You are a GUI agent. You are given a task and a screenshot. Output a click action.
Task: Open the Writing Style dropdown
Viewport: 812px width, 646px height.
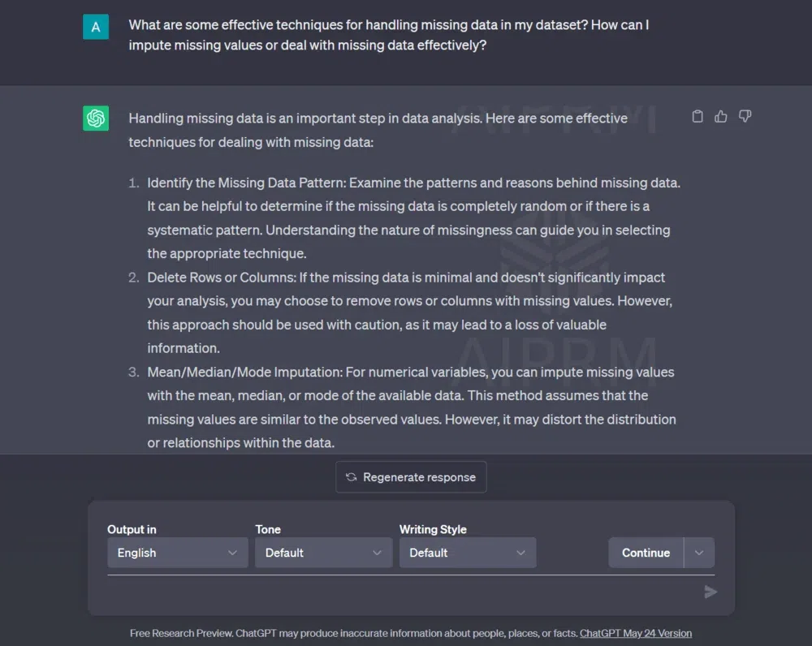pos(467,553)
